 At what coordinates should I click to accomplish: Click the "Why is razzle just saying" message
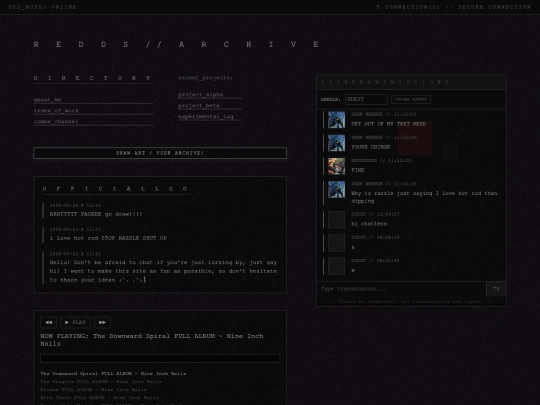click(x=424, y=197)
